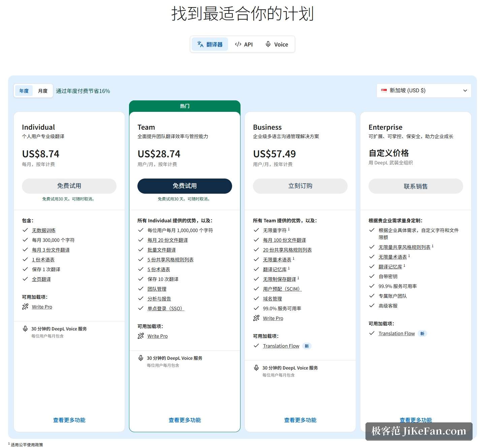480x448 pixels.
Task: Click 分析与报告 feature link
Action: (x=159, y=299)
